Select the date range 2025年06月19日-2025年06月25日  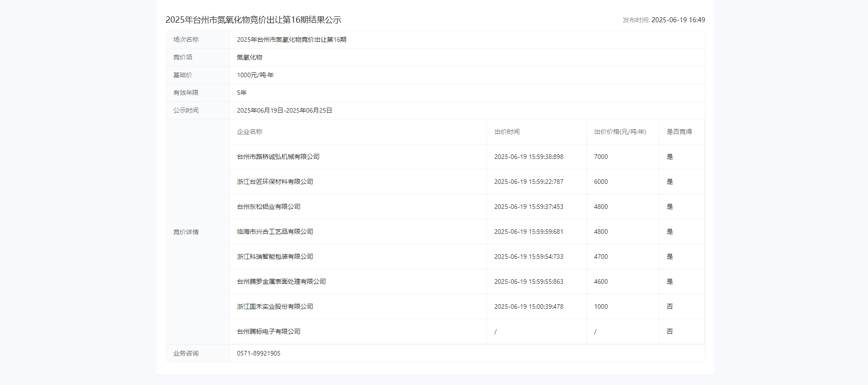[x=284, y=110]
